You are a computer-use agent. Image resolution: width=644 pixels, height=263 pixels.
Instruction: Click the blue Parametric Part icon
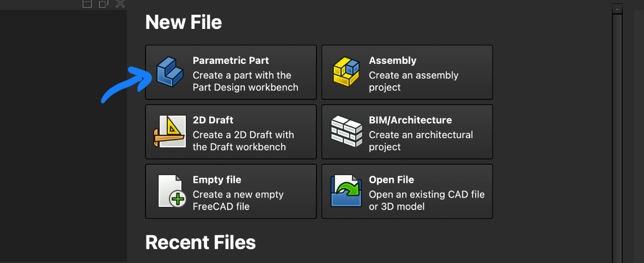(x=169, y=73)
